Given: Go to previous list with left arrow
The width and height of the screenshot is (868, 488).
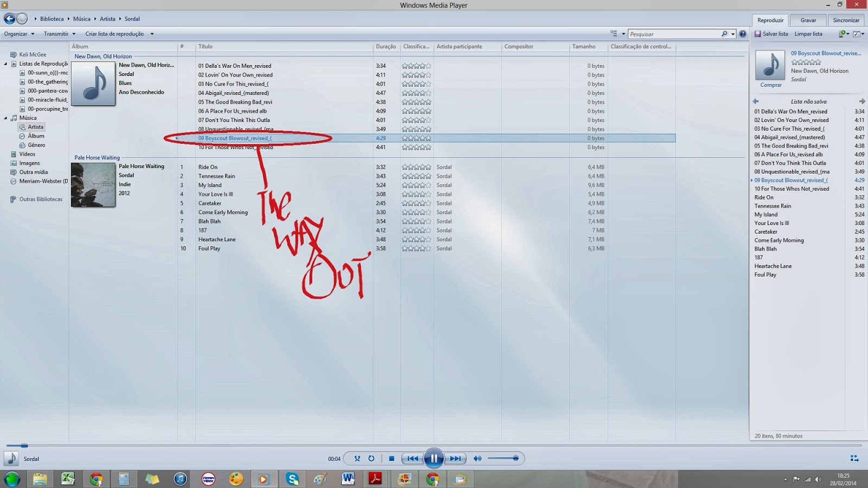Looking at the screenshot, I should (756, 101).
